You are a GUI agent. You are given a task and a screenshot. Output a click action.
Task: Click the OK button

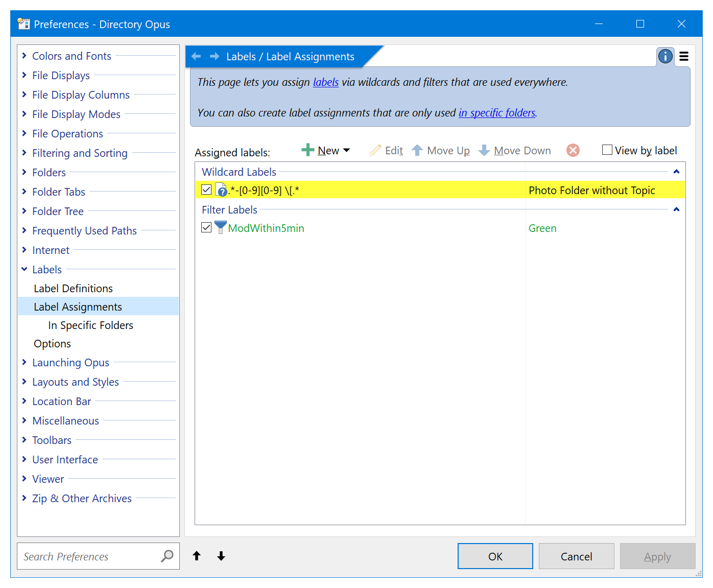(x=495, y=556)
